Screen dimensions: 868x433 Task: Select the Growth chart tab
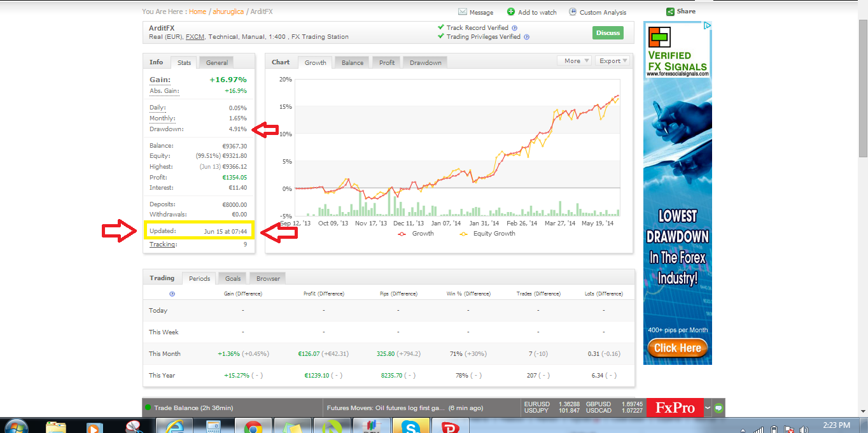pyautogui.click(x=315, y=62)
